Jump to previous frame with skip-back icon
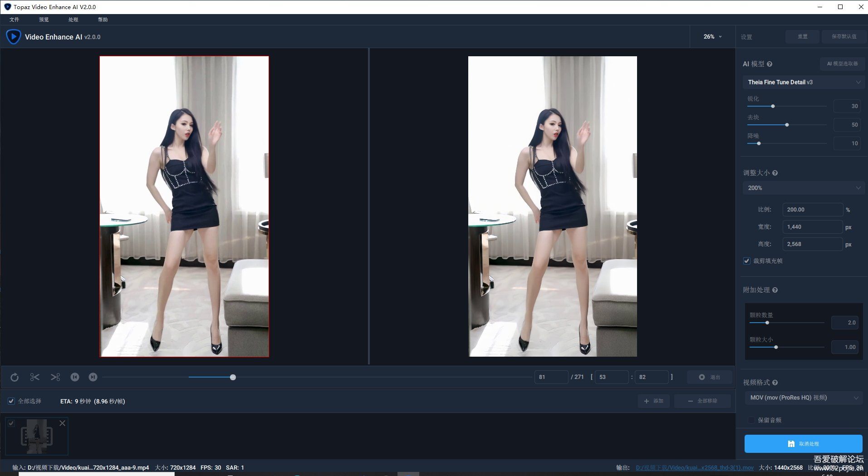The width and height of the screenshot is (868, 476). [x=75, y=377]
